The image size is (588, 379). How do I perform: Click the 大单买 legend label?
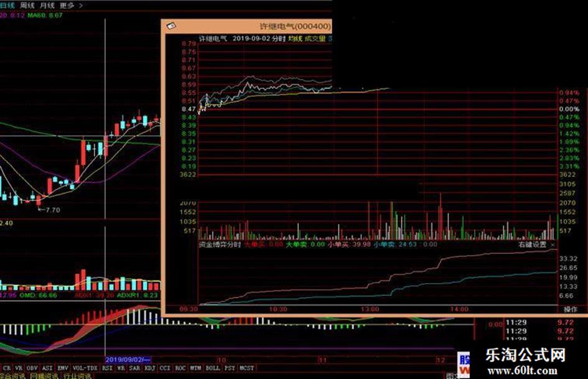pos(254,245)
